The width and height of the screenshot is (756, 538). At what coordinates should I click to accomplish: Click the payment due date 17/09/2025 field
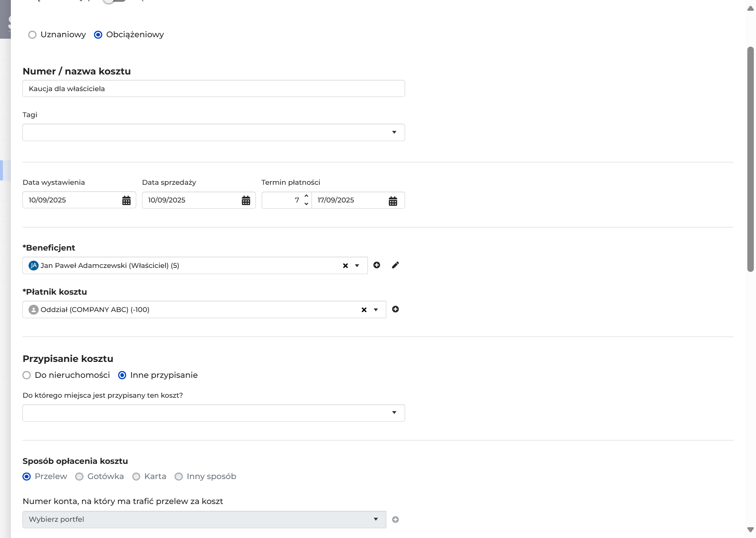click(358, 200)
